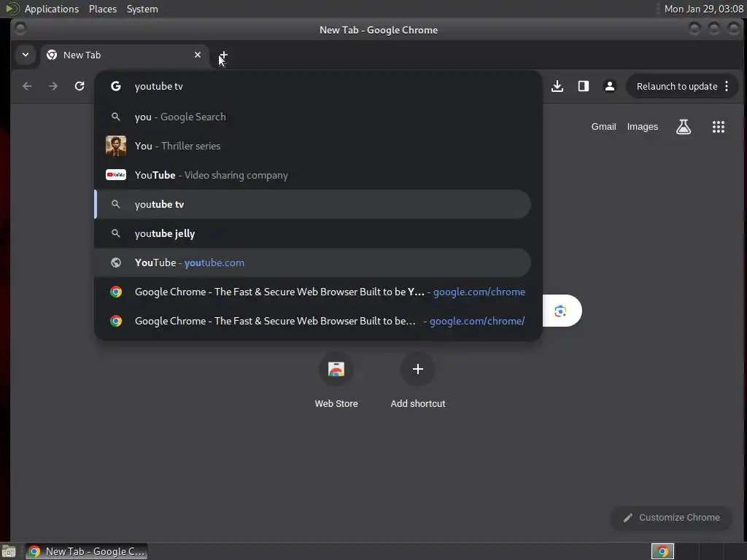Click the Customize Chrome button
This screenshot has height=560, width=747.
pyautogui.click(x=672, y=518)
